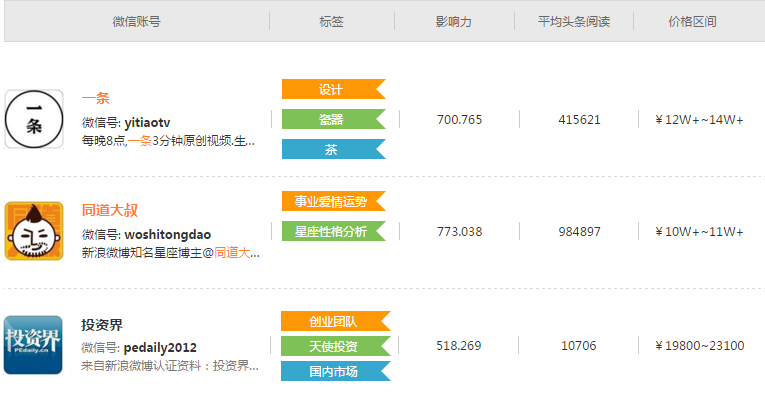The width and height of the screenshot is (765, 406).
Task: Sort by 平均头条阅读 column header
Action: tap(573, 21)
